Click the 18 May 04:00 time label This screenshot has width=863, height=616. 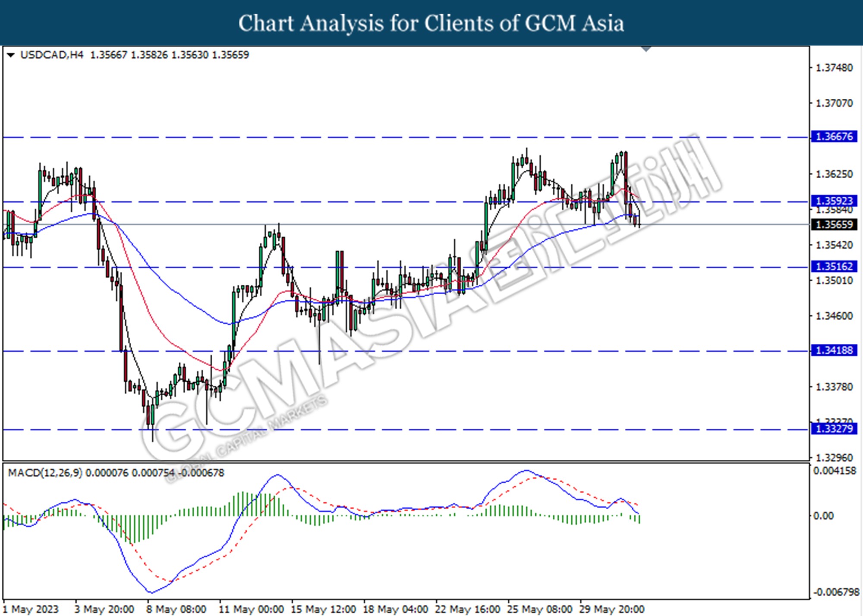pos(395,609)
